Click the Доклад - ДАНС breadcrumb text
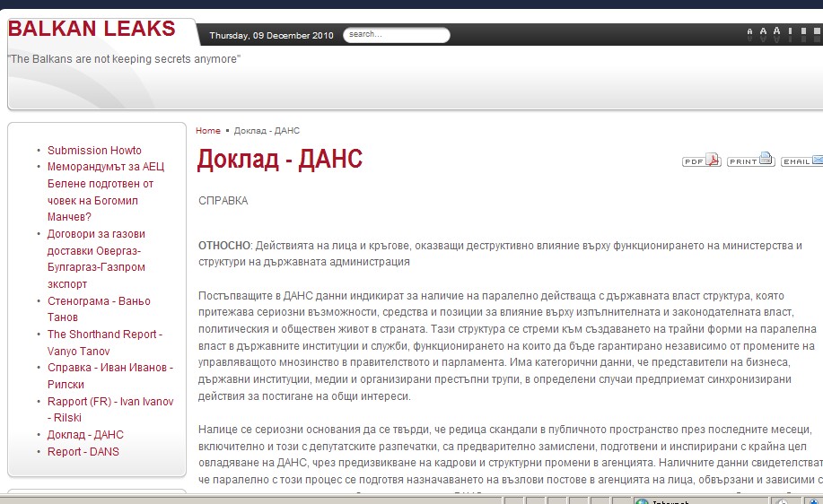This screenshot has height=504, width=823. (267, 131)
